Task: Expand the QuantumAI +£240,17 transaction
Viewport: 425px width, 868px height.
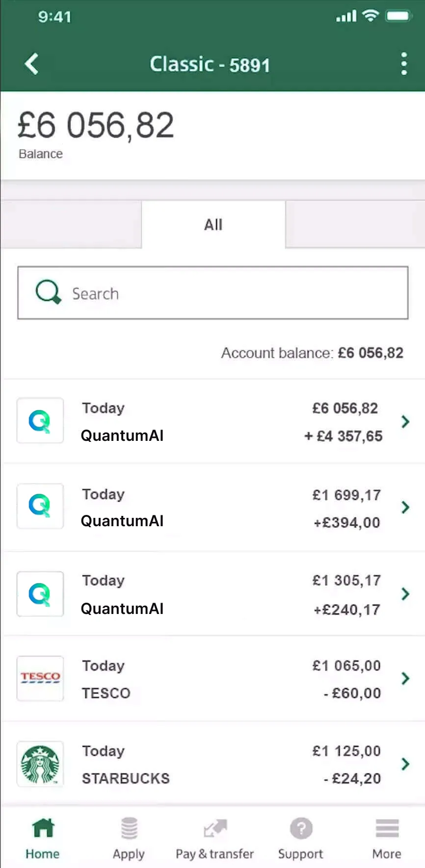Action: point(405,594)
